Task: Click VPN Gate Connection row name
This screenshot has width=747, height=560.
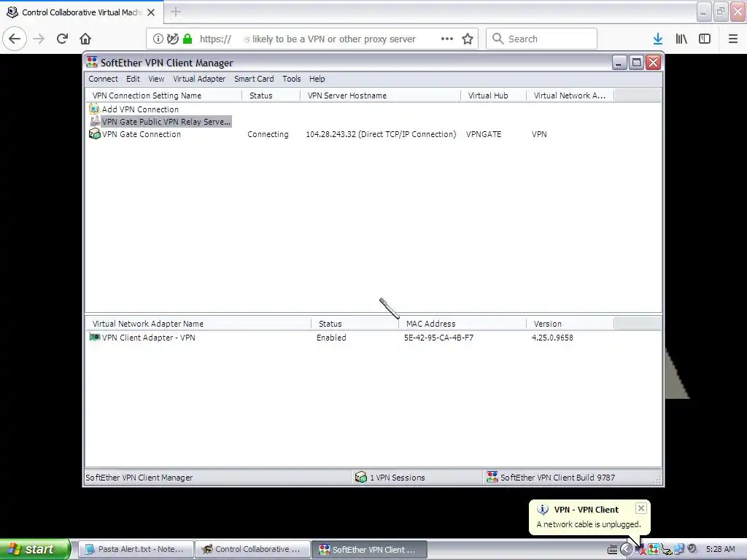Action: tap(142, 134)
